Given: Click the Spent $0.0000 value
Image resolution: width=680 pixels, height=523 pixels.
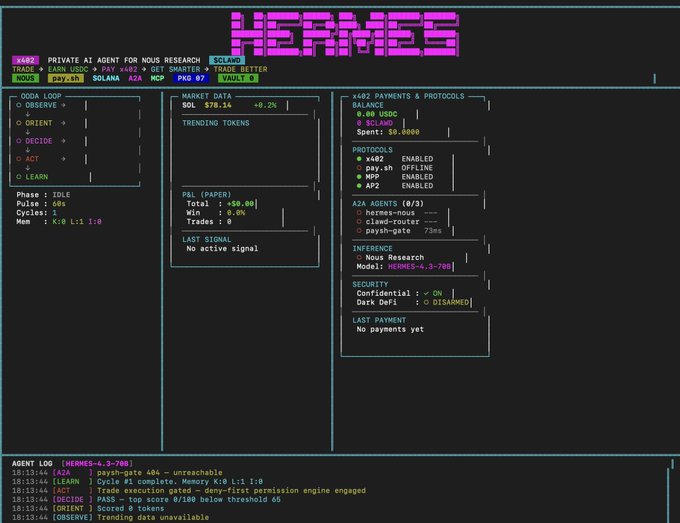Looking at the screenshot, I should tap(404, 132).
